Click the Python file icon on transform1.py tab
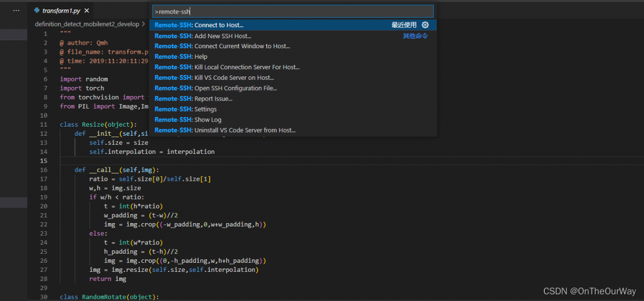 point(37,10)
